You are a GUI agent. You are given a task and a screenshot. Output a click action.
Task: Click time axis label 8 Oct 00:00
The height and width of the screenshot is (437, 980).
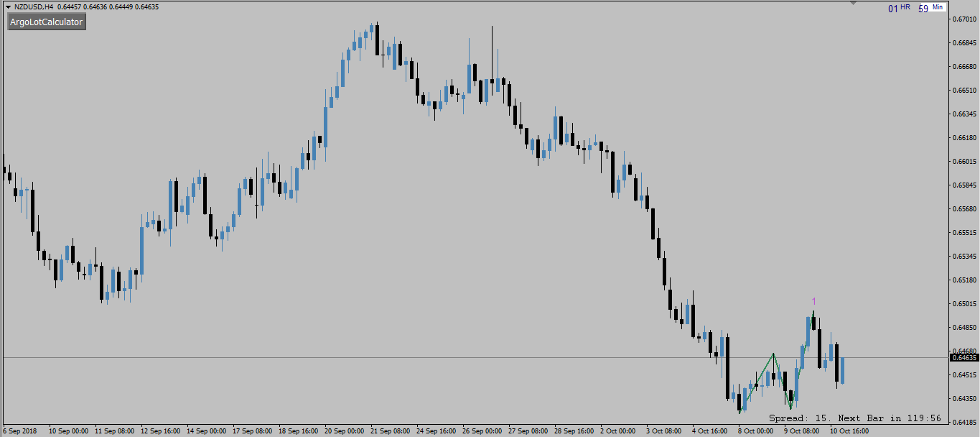click(756, 431)
